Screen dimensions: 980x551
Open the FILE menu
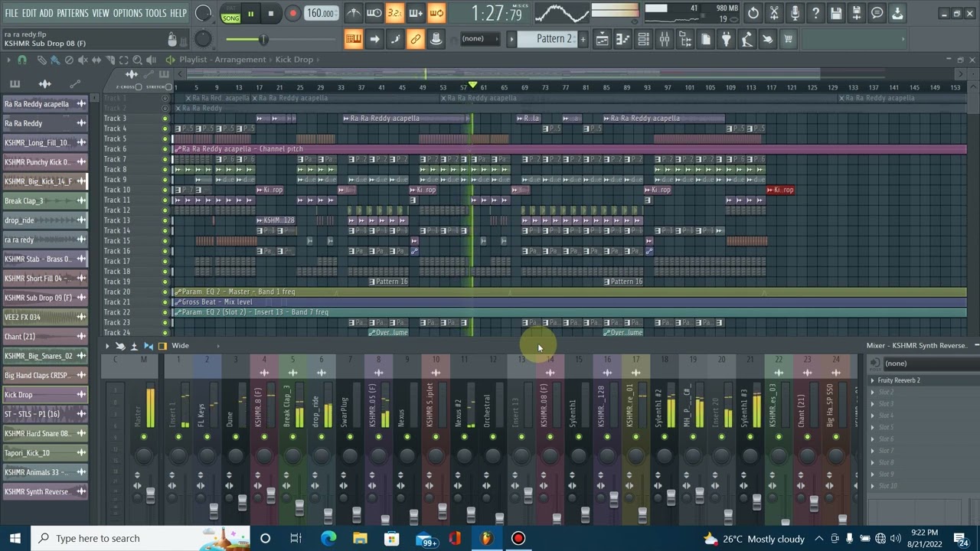(x=11, y=13)
